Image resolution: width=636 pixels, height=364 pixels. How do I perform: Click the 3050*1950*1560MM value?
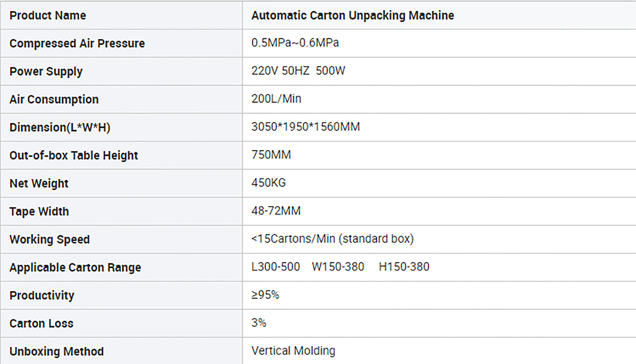[x=305, y=127]
